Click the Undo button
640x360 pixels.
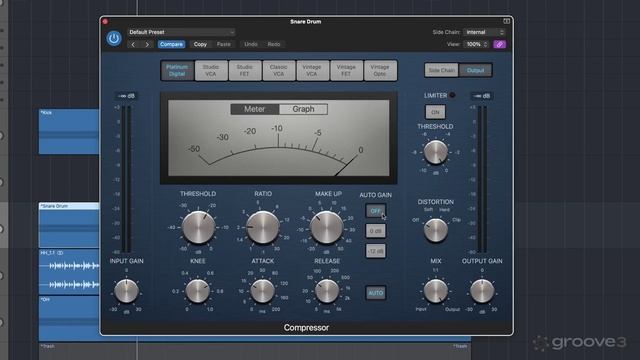[251, 44]
